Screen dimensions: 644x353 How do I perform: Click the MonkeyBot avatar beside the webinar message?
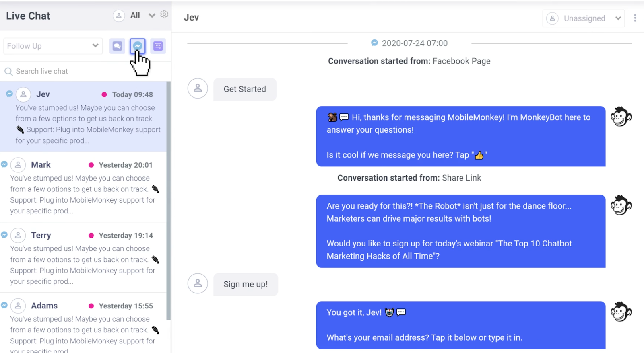click(621, 205)
